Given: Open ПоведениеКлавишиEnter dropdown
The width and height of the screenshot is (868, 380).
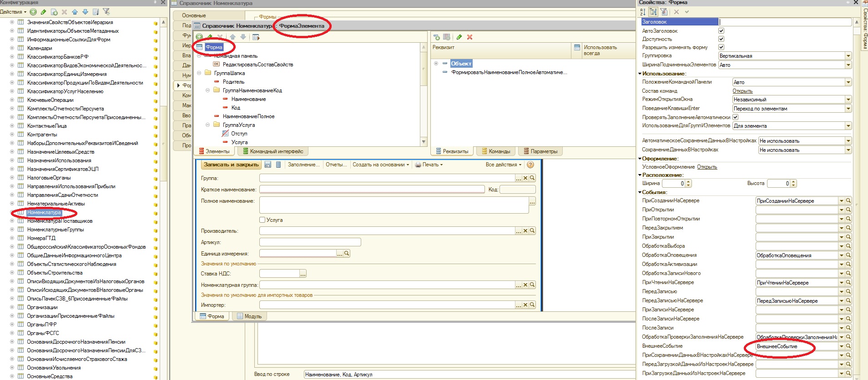Looking at the screenshot, I should pos(848,109).
